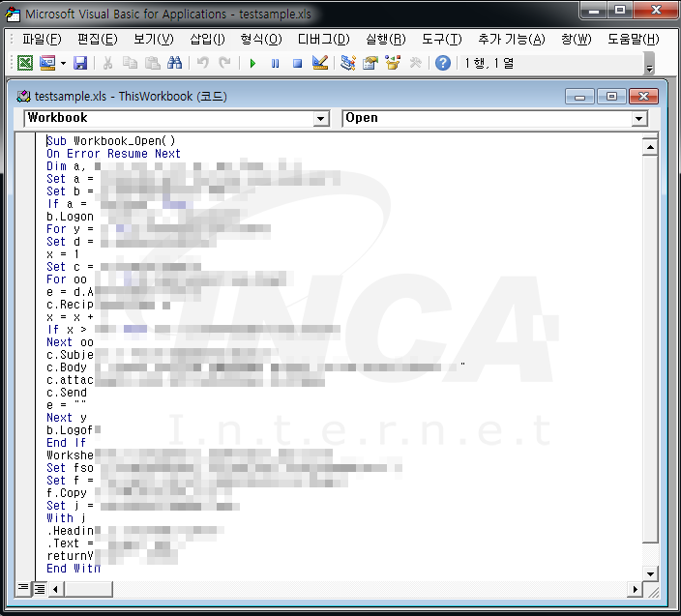Click the Paste clipboard icon
Viewport: 681px width, 616px height.
pyautogui.click(x=153, y=64)
